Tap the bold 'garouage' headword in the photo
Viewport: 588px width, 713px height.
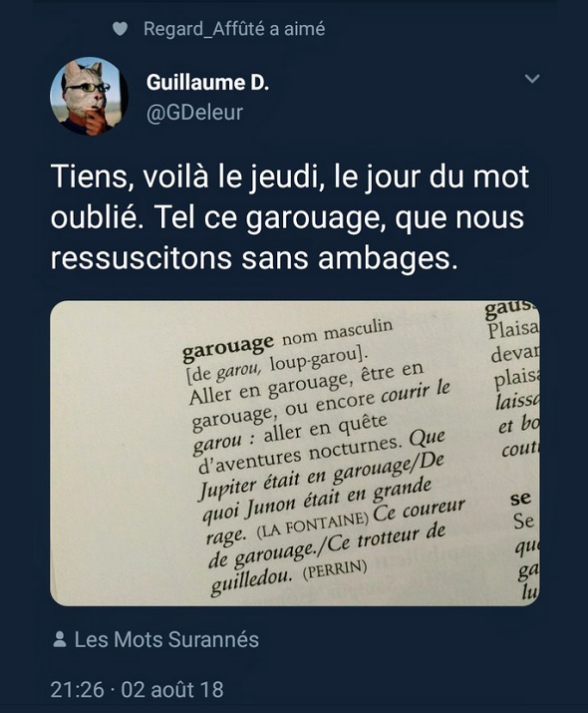pyautogui.click(x=227, y=348)
